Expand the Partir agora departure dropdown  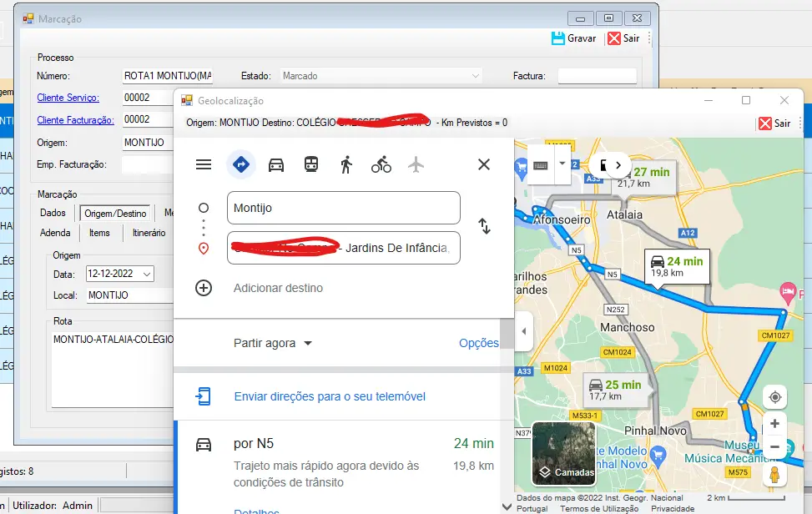(273, 343)
